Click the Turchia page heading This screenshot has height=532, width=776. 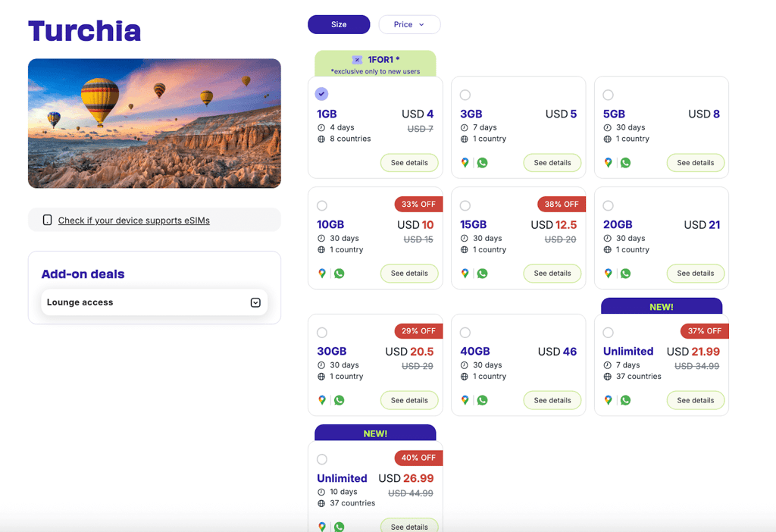tap(84, 30)
